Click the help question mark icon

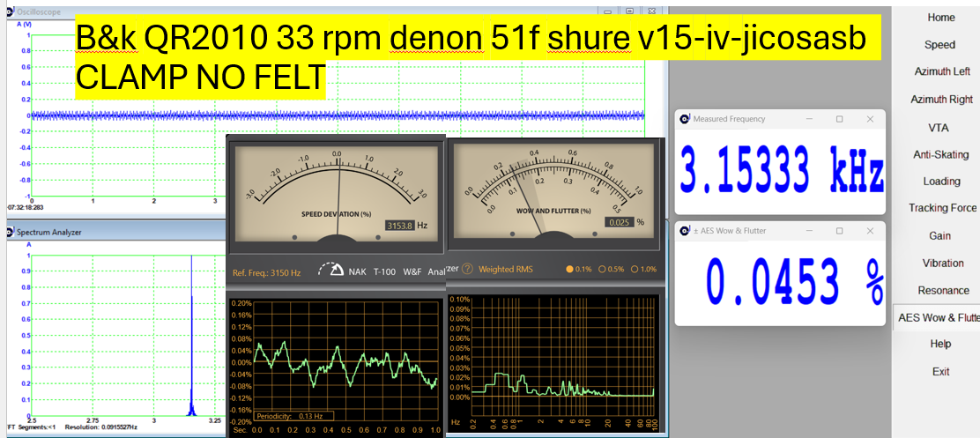click(x=468, y=269)
